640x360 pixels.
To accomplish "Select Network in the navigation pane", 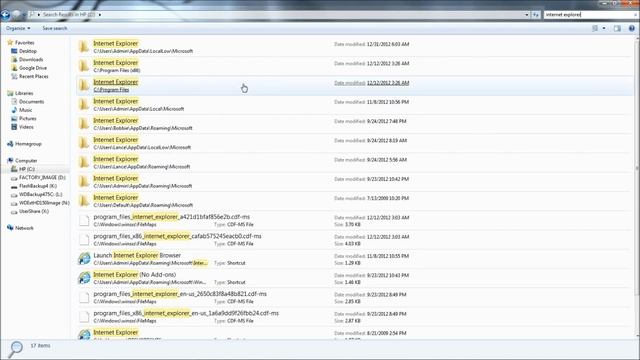I will click(x=20, y=228).
